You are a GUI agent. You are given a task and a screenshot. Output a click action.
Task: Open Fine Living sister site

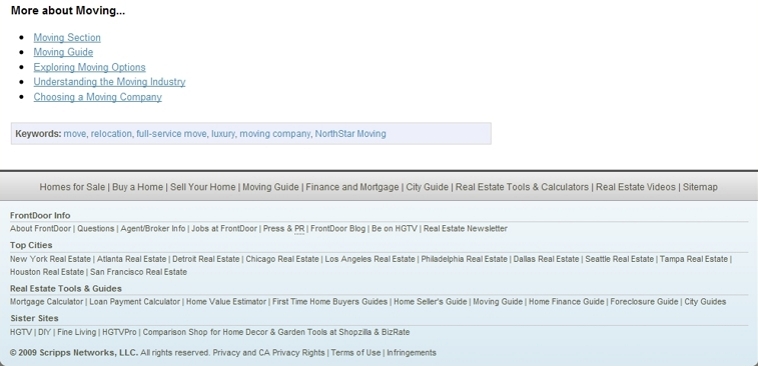click(77, 333)
